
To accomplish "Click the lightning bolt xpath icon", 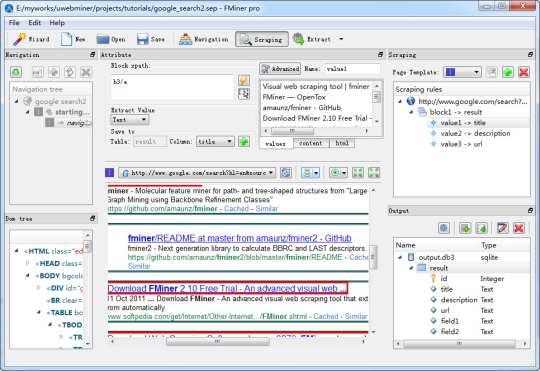I will coord(244,80).
